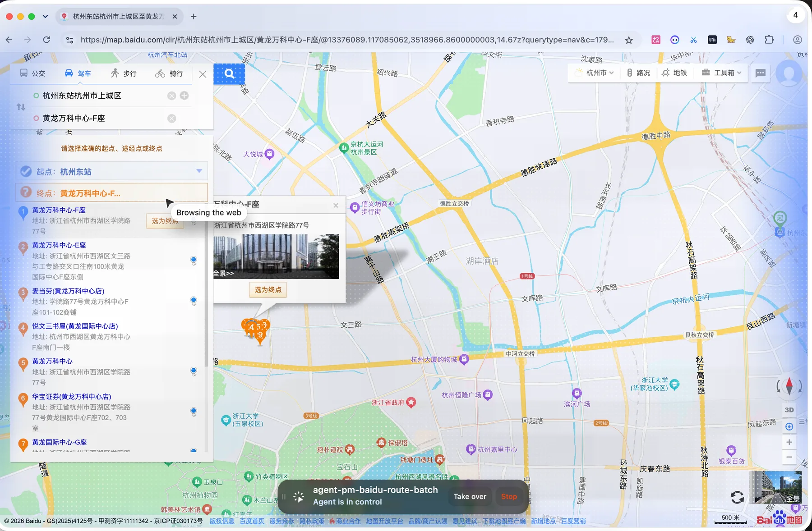Select the 杭州东站 browser tab
The image size is (812, 531).
pyautogui.click(x=118, y=17)
